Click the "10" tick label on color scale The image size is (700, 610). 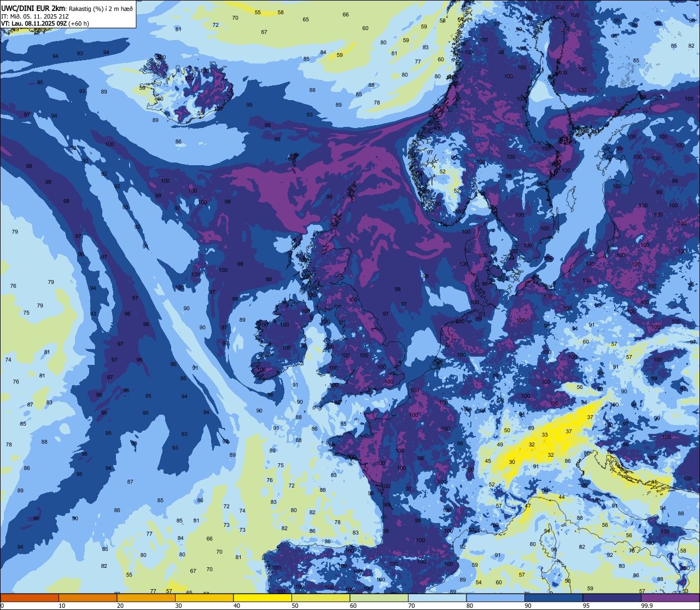click(x=62, y=606)
